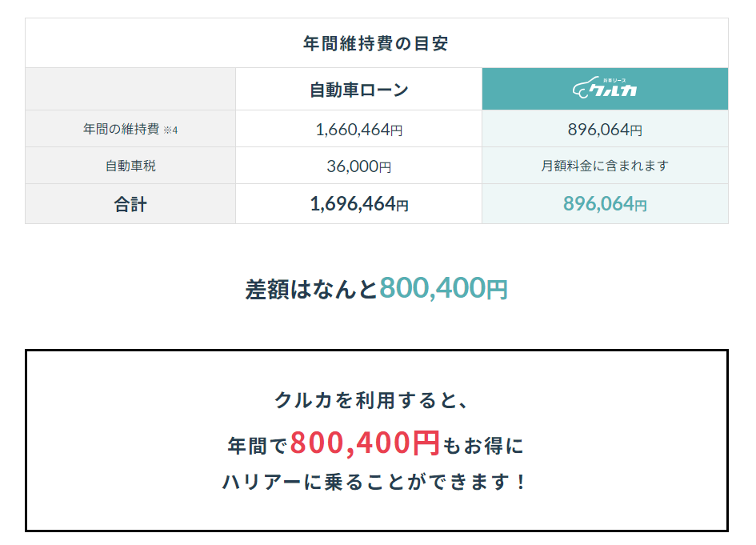The width and height of the screenshot is (756, 545).
Task: Click the 年間の維持費 row label
Action: point(121,129)
